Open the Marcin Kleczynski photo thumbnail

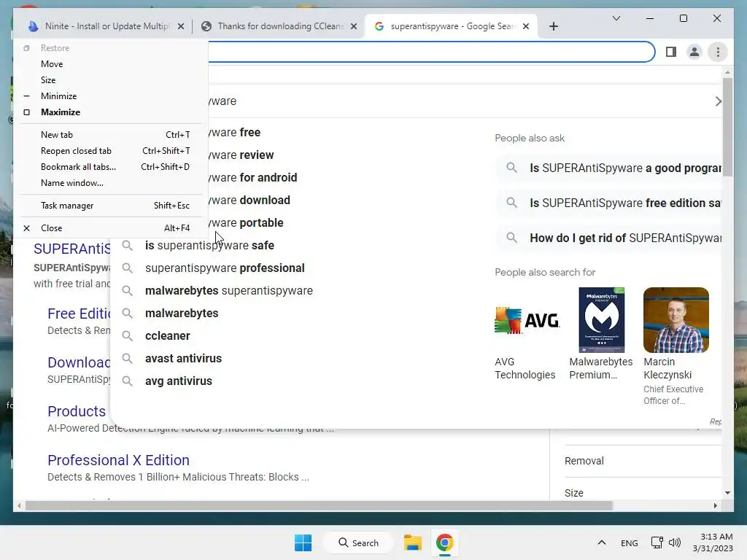(676, 320)
